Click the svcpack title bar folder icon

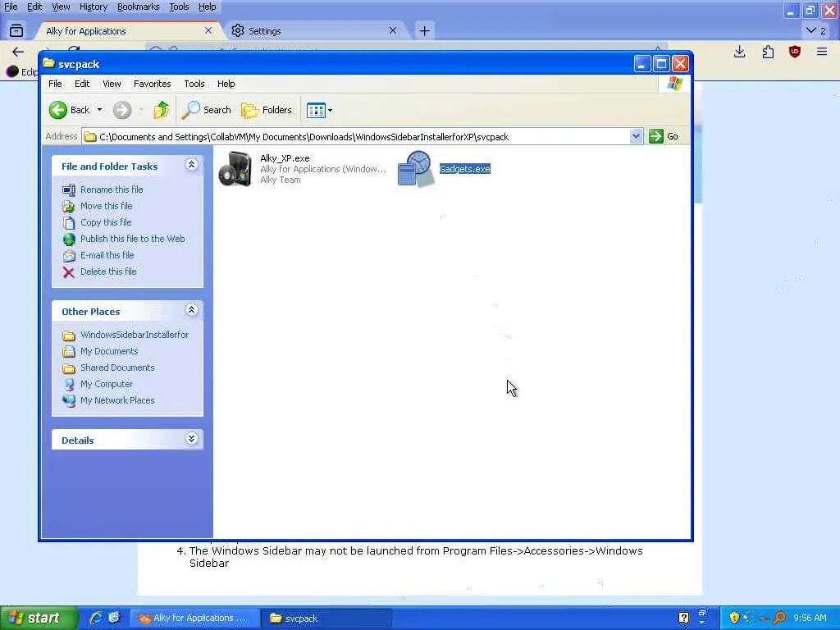48,63
